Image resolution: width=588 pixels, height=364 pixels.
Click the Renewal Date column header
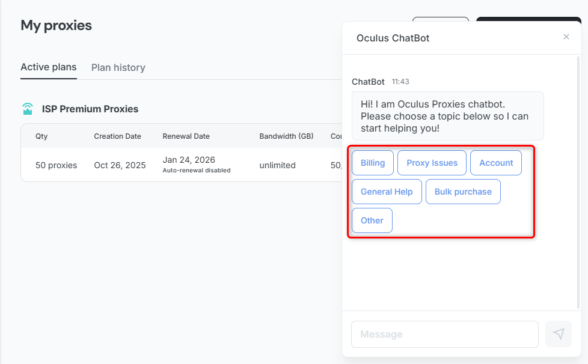[x=186, y=136]
